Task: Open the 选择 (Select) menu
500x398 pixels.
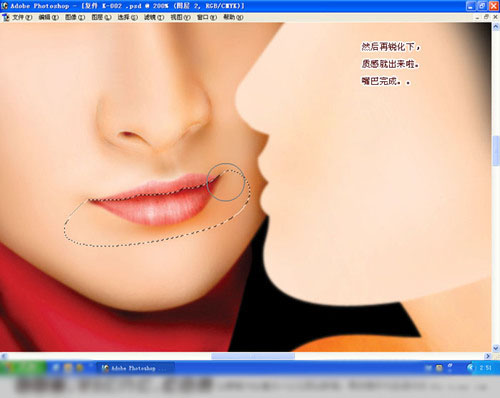Action: click(x=128, y=17)
